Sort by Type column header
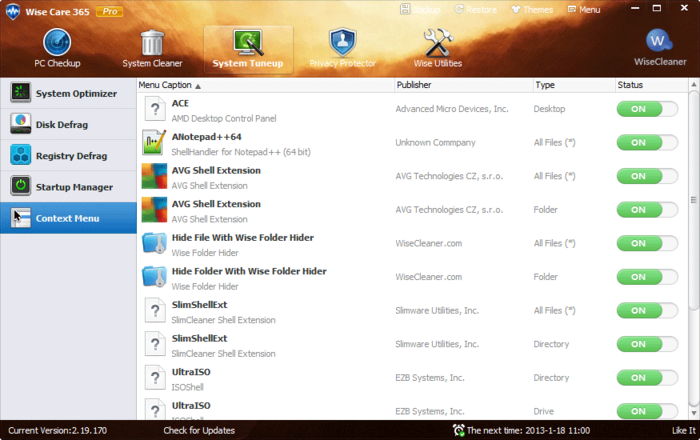Screen dimensions: 700x440 574,85
